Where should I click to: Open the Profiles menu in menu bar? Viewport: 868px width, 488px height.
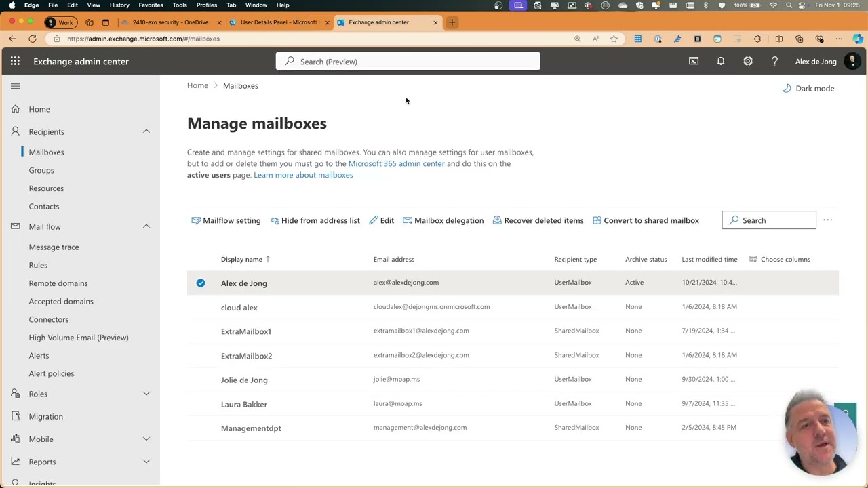pos(207,5)
